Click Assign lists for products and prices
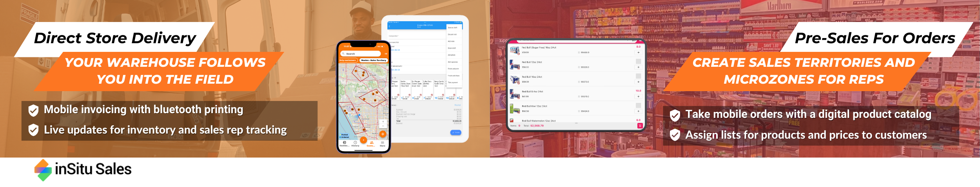Image resolution: width=980 pixels, height=187 pixels. pos(806,135)
